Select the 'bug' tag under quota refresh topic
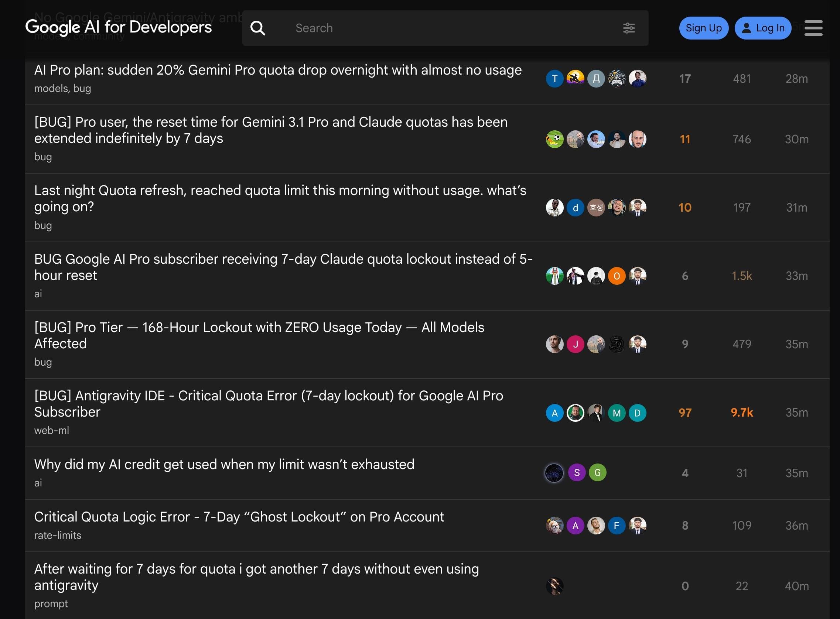This screenshot has height=619, width=840. click(x=43, y=225)
